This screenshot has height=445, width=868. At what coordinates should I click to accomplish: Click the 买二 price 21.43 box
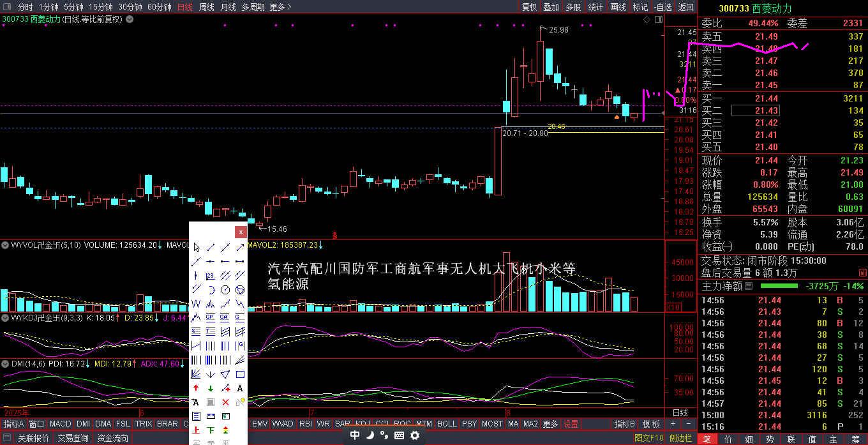(755, 110)
